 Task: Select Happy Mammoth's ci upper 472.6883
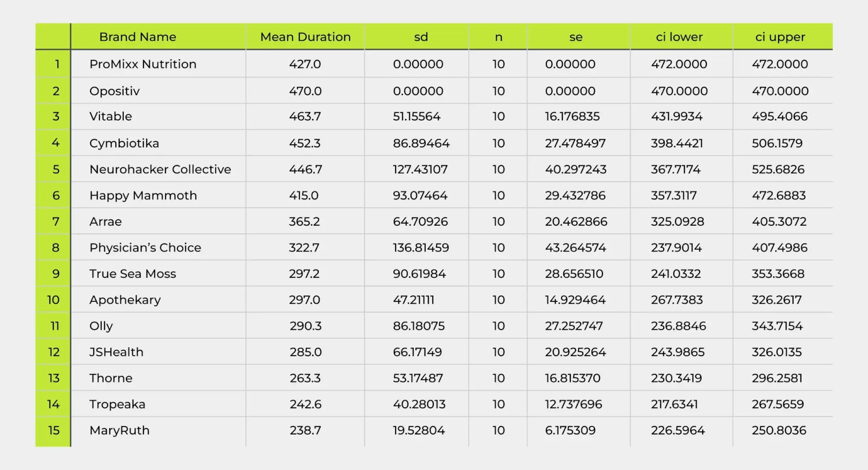779,196
